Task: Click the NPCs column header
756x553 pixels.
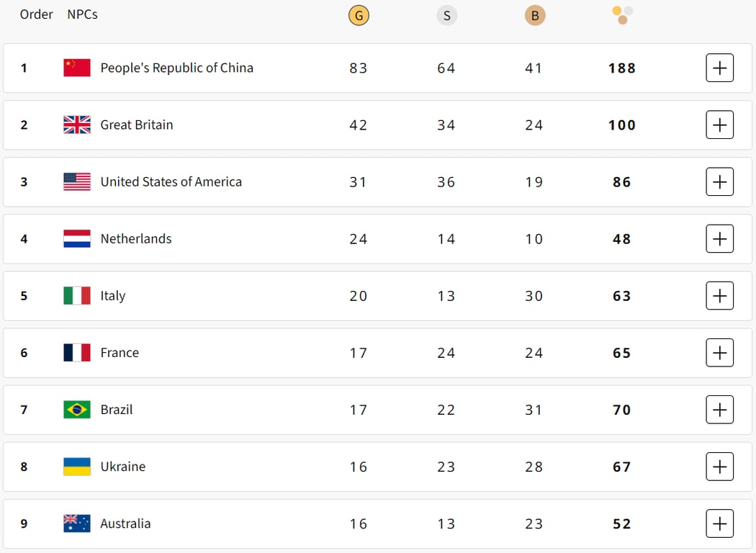Action: [82, 14]
